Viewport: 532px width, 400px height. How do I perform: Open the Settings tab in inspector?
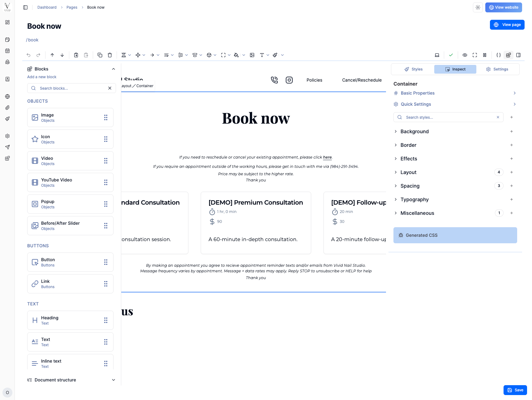pyautogui.click(x=497, y=69)
